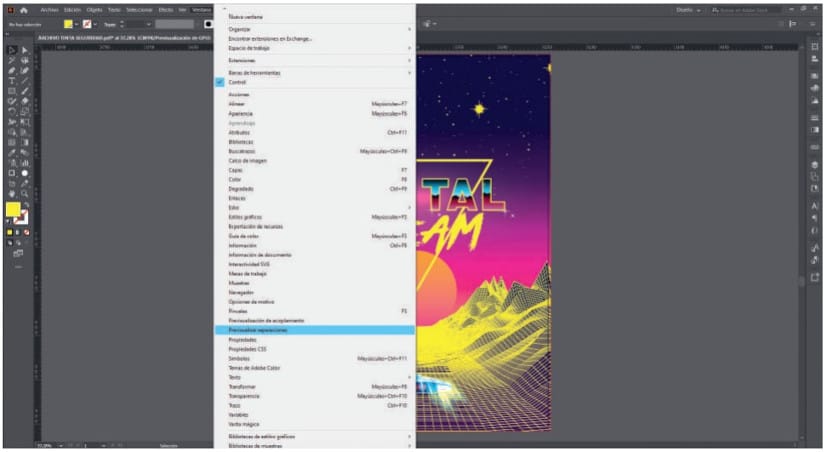The height and width of the screenshot is (452, 827).
Task: Expand Barras de herramientas submenu
Action: pos(254,73)
